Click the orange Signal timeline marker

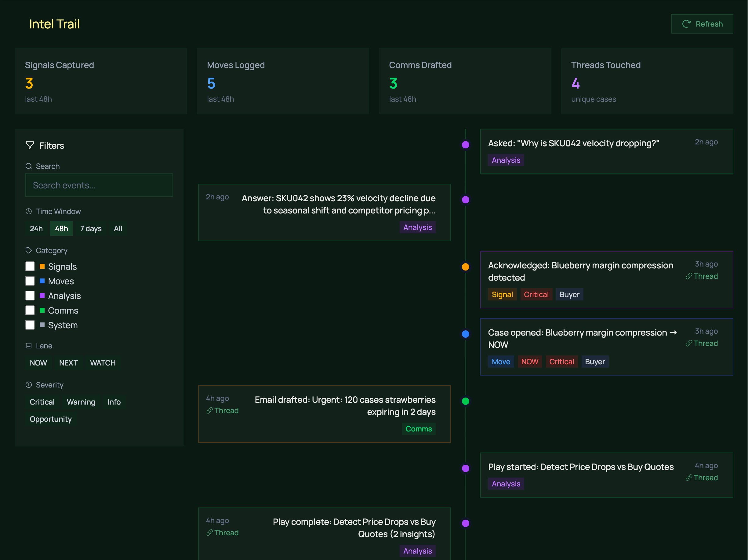(466, 267)
